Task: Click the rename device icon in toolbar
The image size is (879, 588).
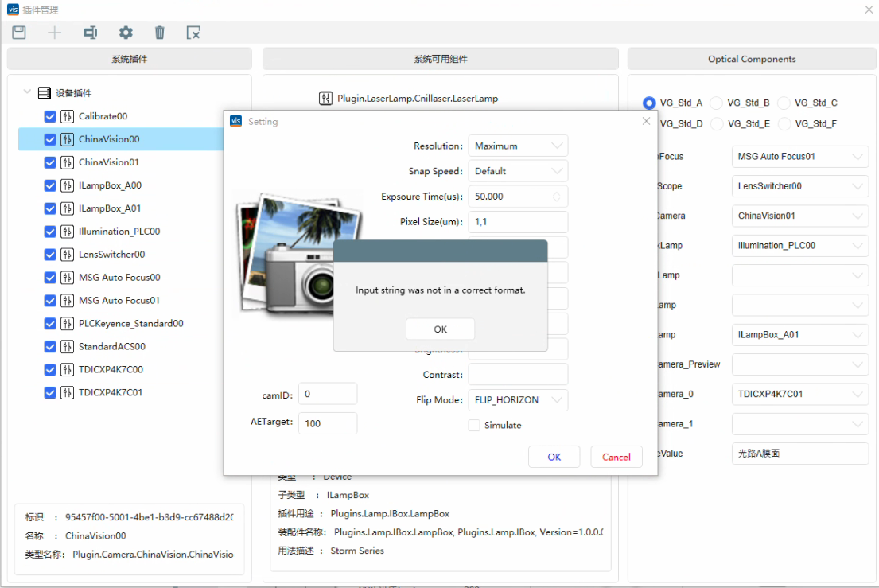Action: click(x=90, y=33)
